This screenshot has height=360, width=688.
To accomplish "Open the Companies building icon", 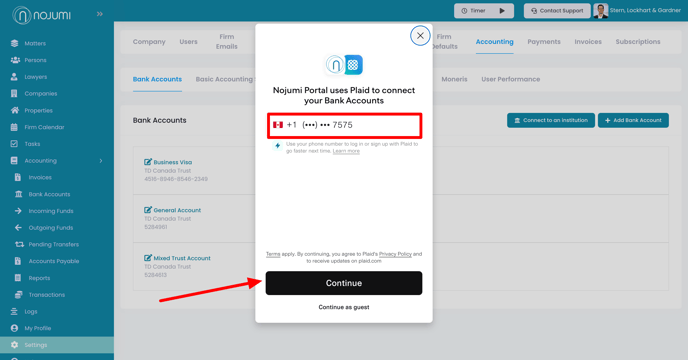I will pos(14,94).
